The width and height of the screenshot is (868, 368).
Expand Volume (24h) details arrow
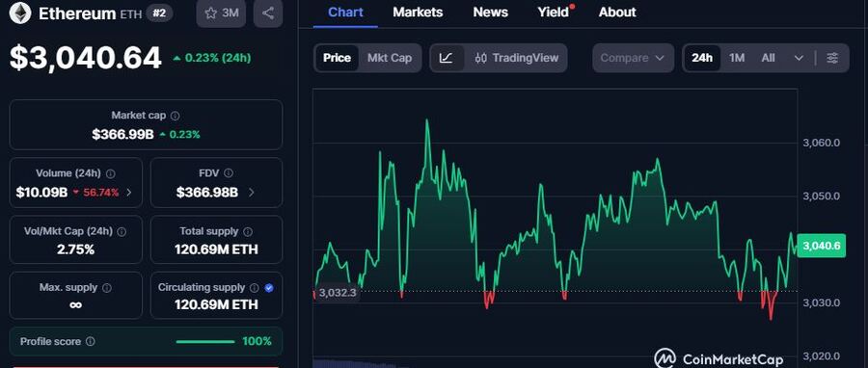pos(129,193)
